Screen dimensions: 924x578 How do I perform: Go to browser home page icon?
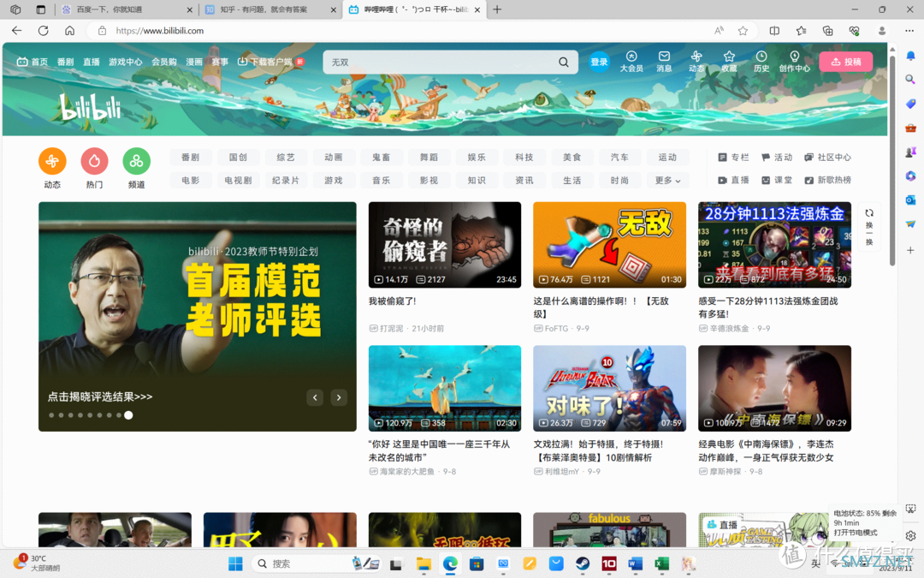point(69,31)
